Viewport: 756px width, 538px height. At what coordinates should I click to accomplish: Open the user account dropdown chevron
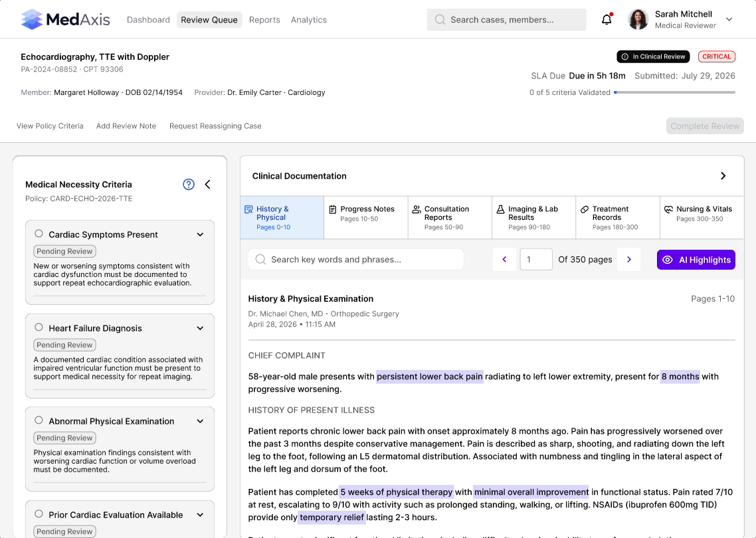click(729, 19)
